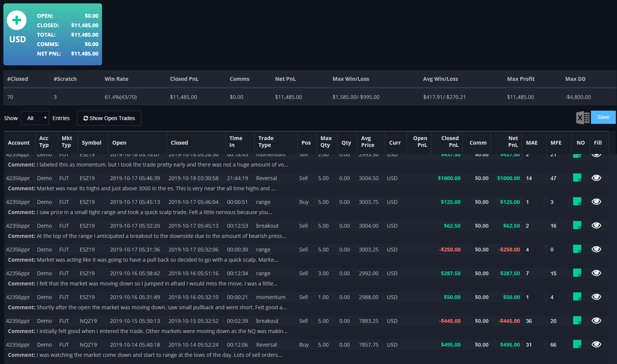The width and height of the screenshot is (617, 364).
Task: Open note icon for the -$250.00 range trade
Action: tap(577, 249)
